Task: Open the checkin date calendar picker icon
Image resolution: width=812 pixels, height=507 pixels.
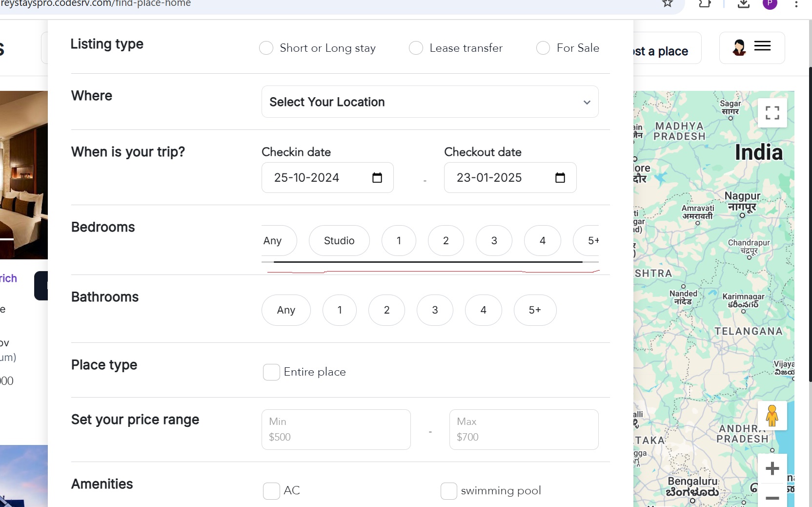Action: tap(377, 178)
